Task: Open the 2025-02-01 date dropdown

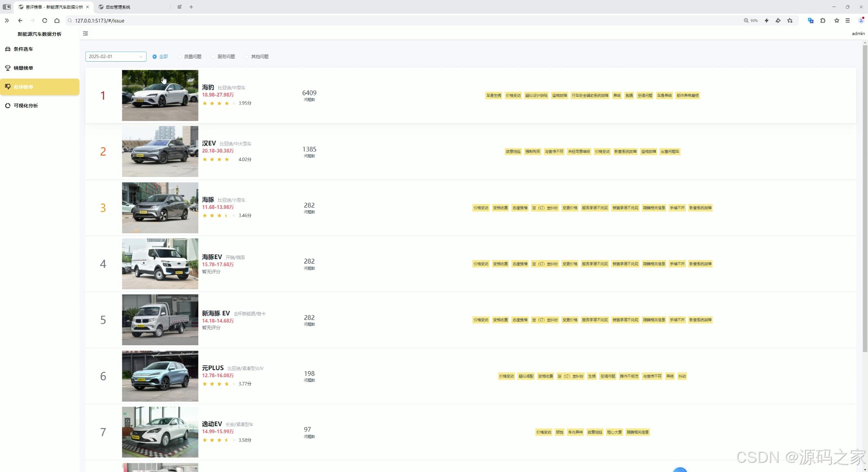Action: click(116, 57)
